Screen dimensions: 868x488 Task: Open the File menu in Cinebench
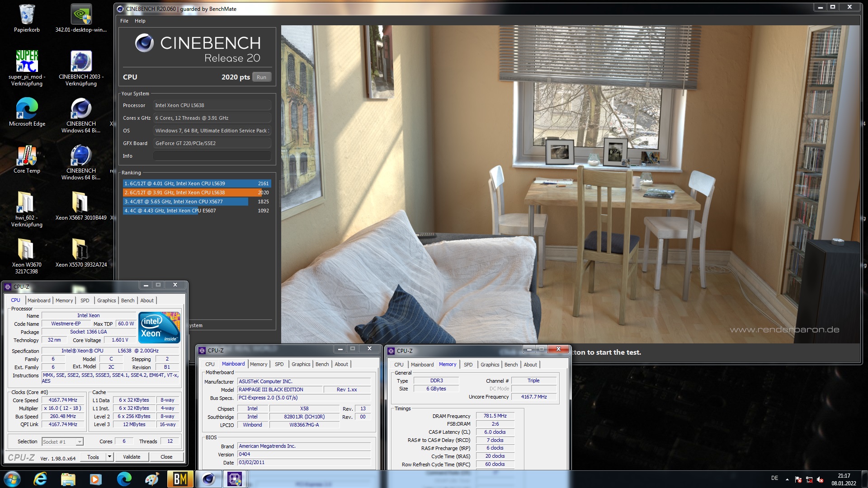point(124,21)
